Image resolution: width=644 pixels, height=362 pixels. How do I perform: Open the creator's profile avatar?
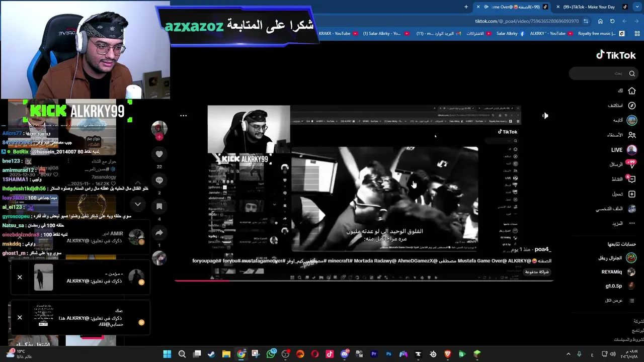click(159, 128)
